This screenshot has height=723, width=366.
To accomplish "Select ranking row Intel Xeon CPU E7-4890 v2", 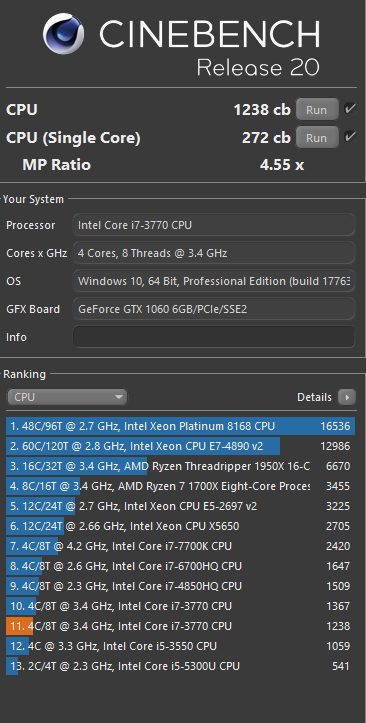I will pyautogui.click(x=180, y=446).
